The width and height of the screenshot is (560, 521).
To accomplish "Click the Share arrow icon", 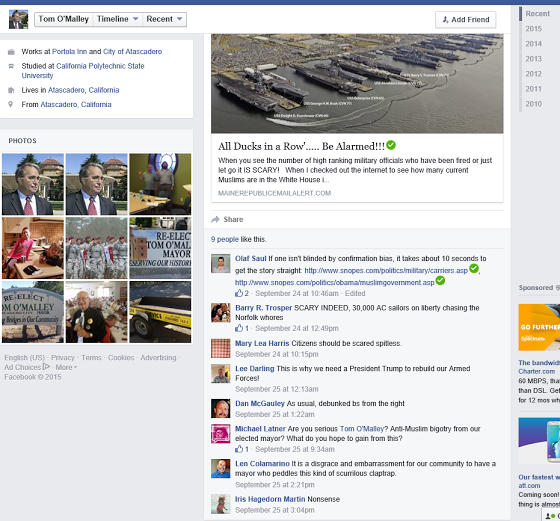I will (215, 219).
